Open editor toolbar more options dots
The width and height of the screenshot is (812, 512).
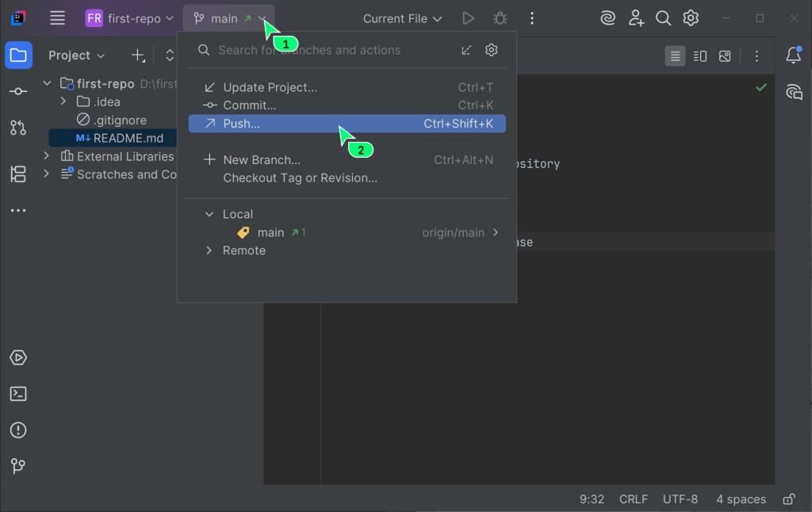click(x=756, y=56)
